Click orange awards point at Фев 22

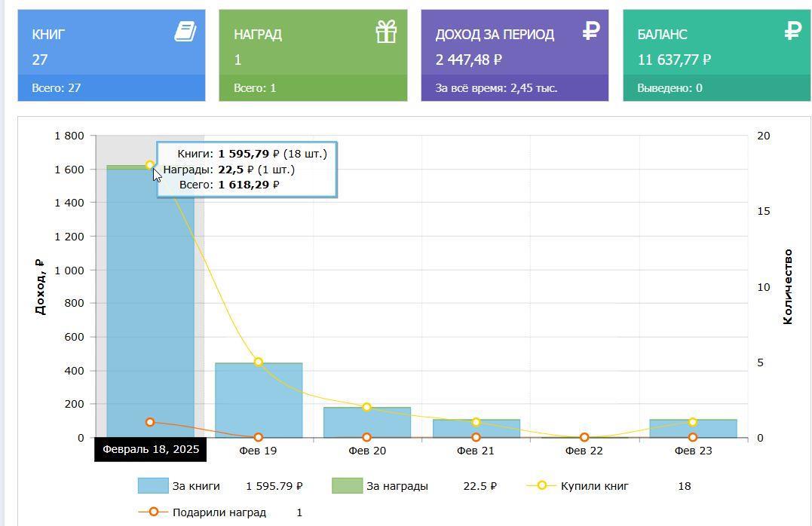pyautogui.click(x=584, y=437)
